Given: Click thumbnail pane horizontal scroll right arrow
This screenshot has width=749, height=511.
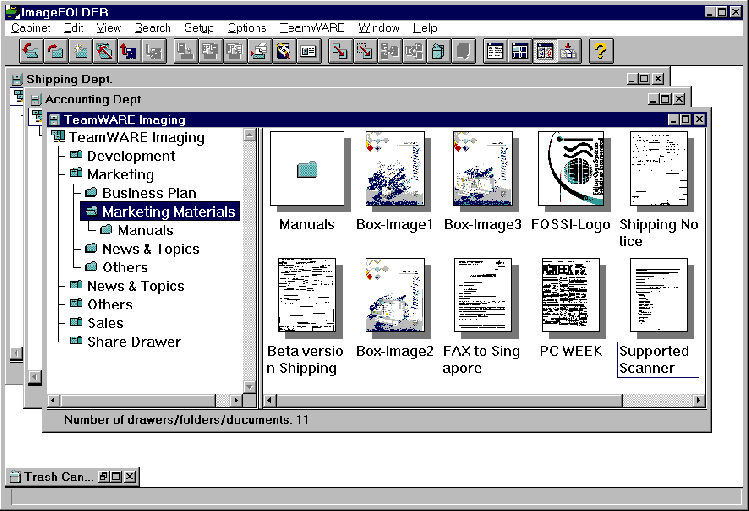Looking at the screenshot, I should tap(699, 400).
